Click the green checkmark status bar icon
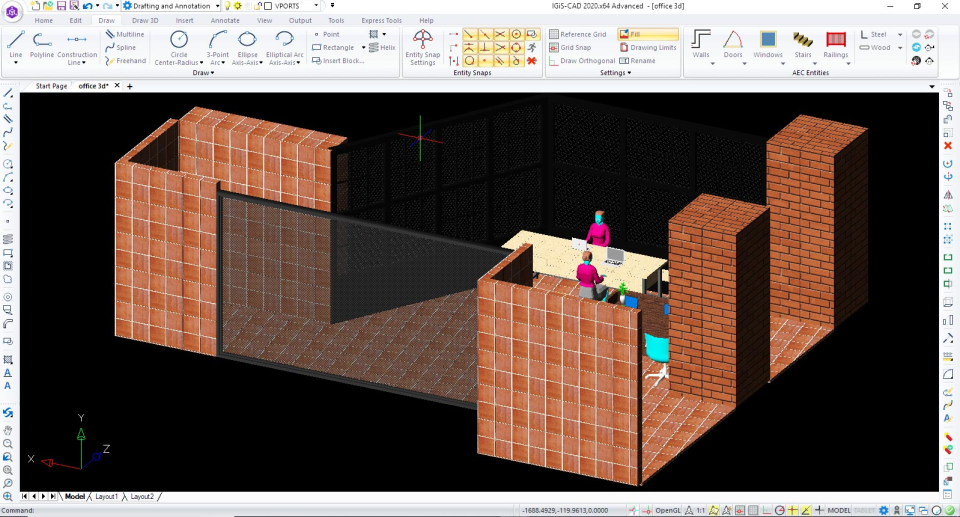Image resolution: width=960 pixels, height=517 pixels. point(948,510)
